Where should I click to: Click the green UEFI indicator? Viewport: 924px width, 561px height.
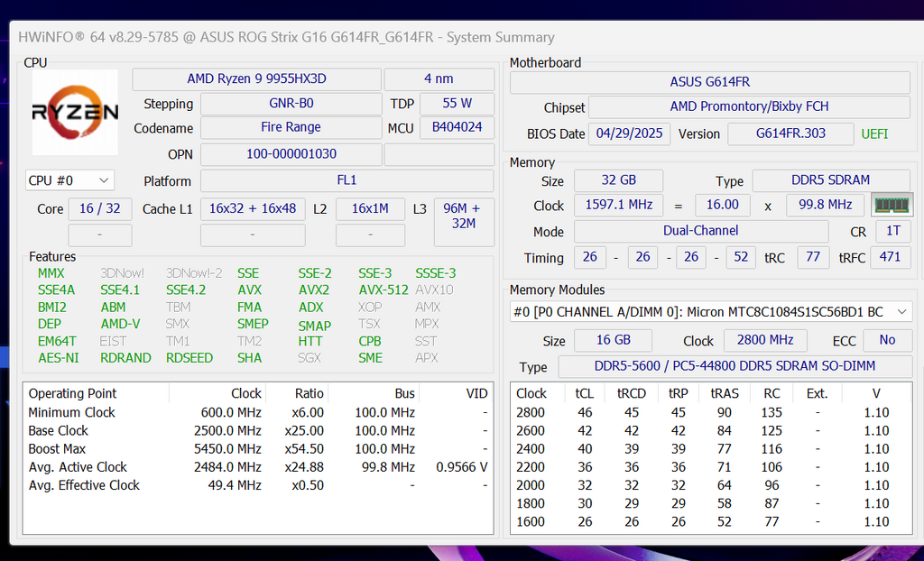[874, 133]
